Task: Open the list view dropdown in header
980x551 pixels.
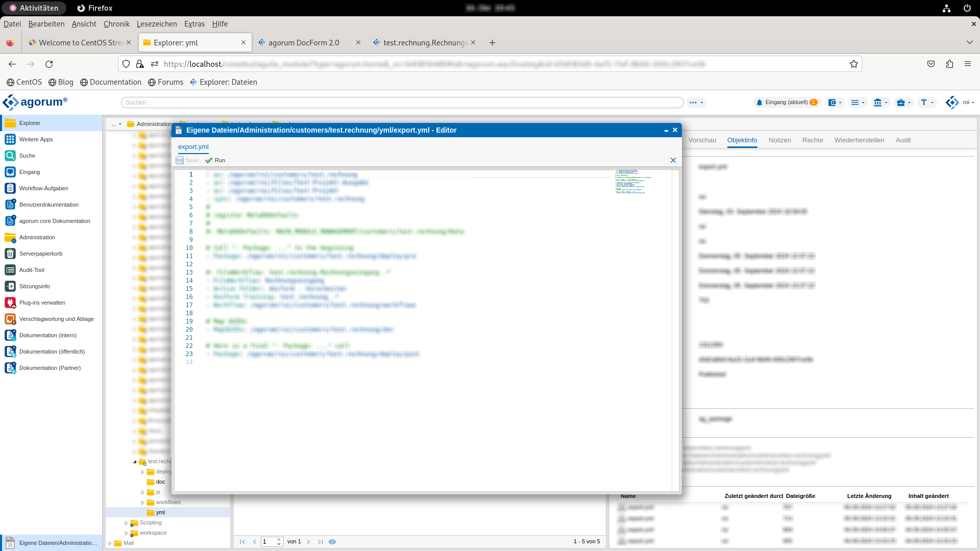Action: coord(857,103)
